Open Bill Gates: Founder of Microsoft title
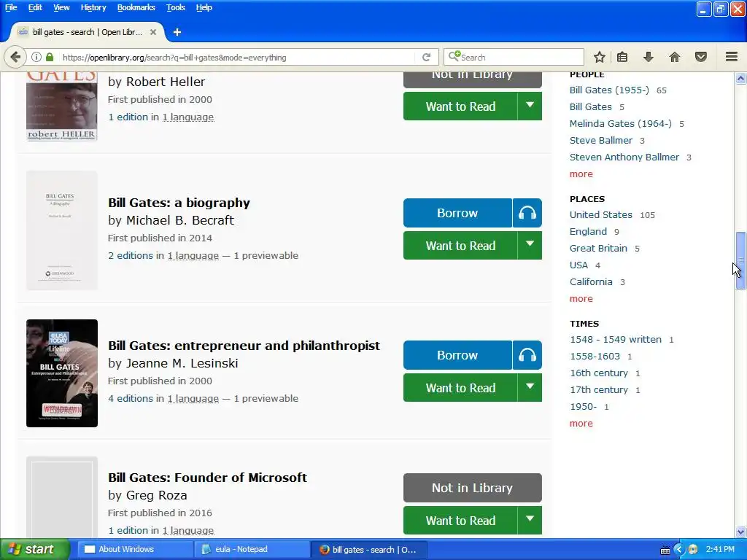Viewport: 747px width, 560px height. coord(207,477)
